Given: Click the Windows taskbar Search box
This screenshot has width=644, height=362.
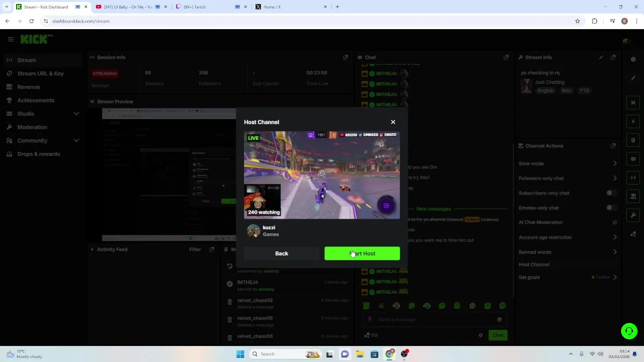Looking at the screenshot, I should pos(285,354).
